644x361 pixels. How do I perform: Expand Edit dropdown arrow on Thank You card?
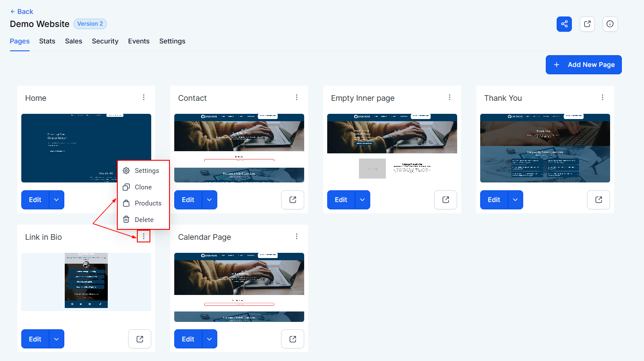point(515,200)
